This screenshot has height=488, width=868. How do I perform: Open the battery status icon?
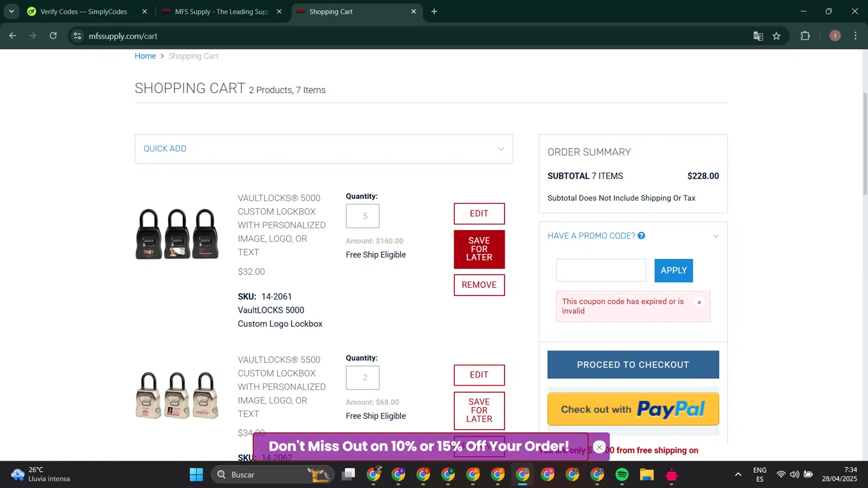[x=808, y=475]
